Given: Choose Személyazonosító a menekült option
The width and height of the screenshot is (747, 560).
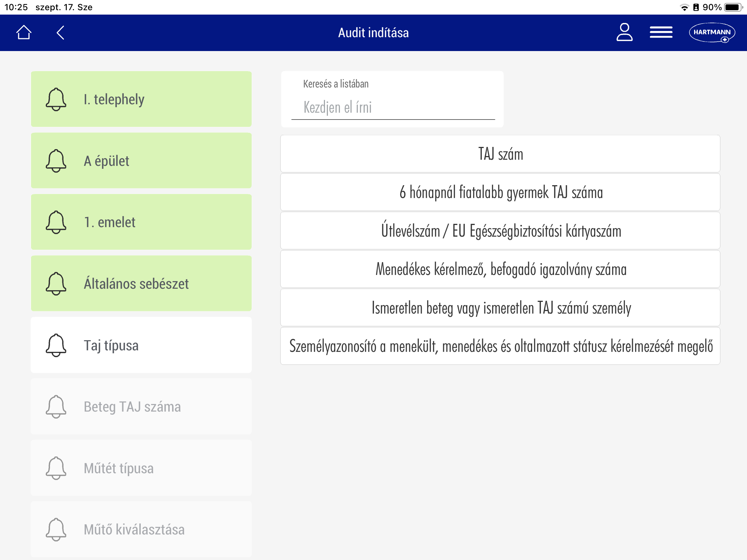Looking at the screenshot, I should pyautogui.click(x=500, y=346).
